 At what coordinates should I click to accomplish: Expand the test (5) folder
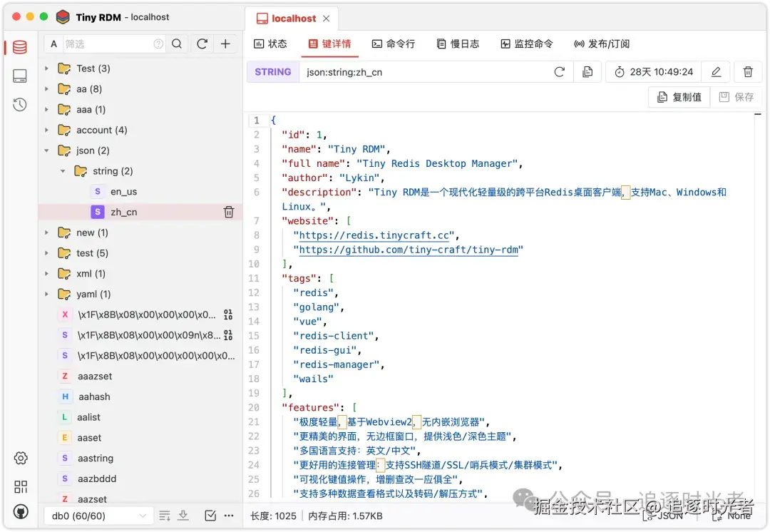tap(46, 253)
